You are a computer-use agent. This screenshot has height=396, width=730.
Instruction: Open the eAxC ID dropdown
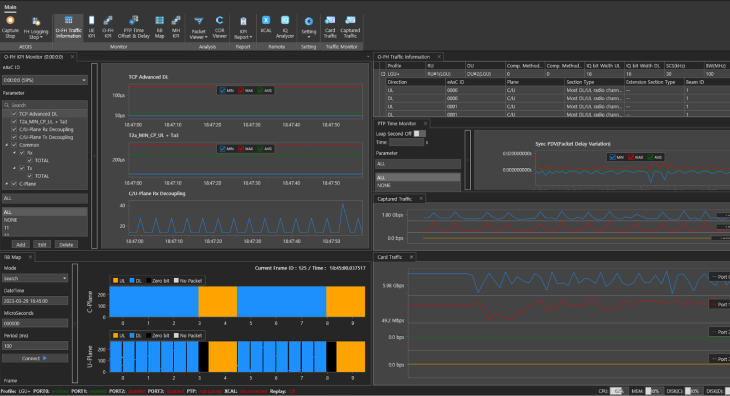click(x=45, y=80)
